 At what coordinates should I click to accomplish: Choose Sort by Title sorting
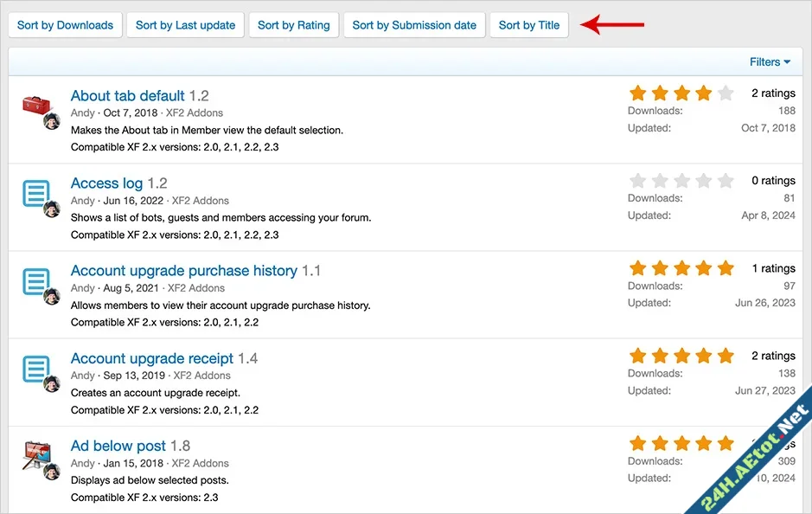tap(528, 25)
